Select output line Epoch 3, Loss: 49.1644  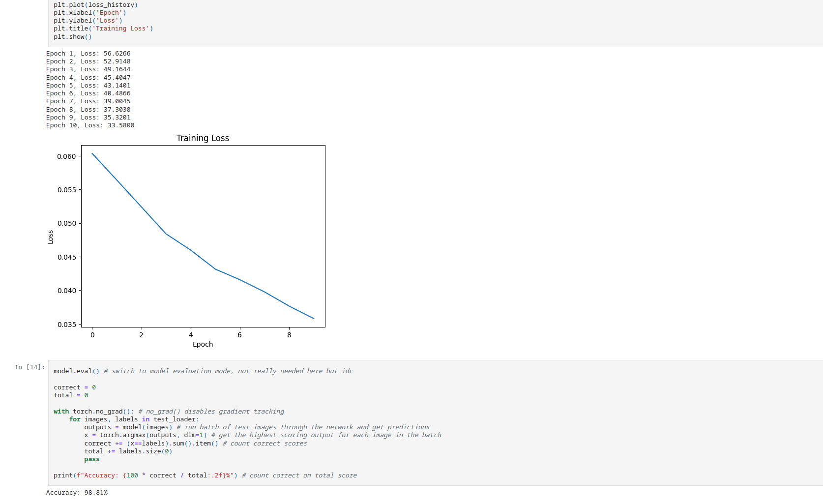[88, 69]
